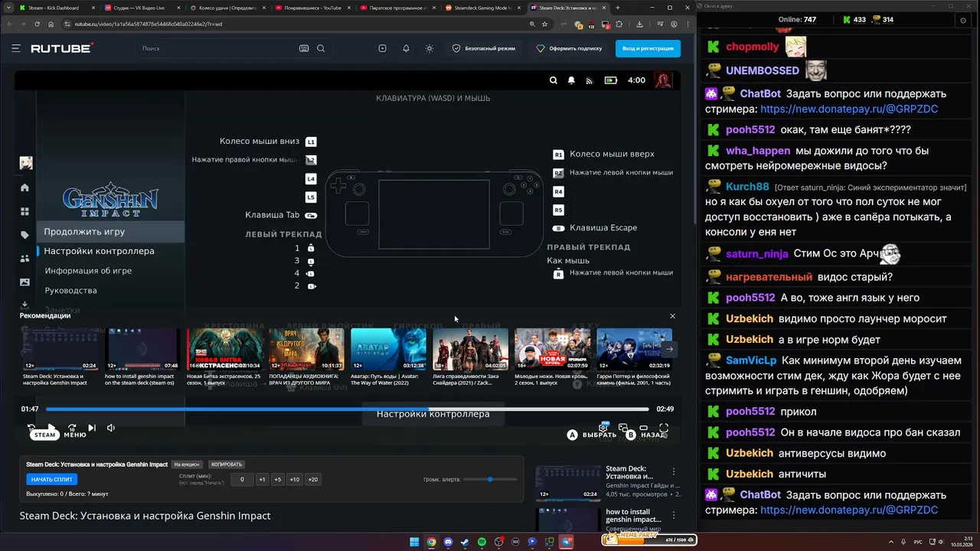Click username SamVicLp in chat
This screenshot has width=980, height=551.
coord(751,360)
